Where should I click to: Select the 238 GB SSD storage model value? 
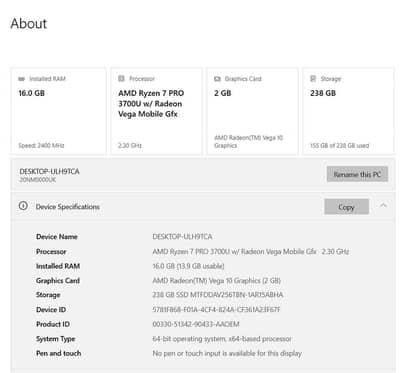(x=218, y=295)
